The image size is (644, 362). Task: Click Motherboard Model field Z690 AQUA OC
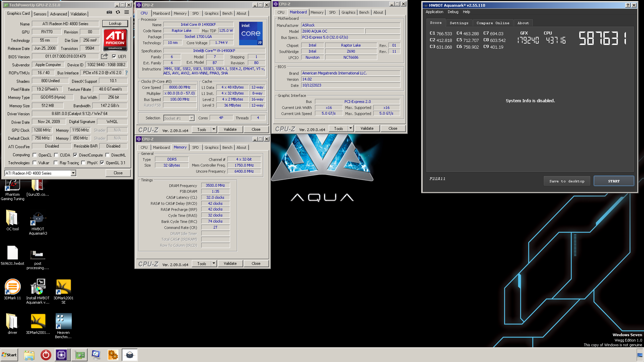(x=333, y=31)
